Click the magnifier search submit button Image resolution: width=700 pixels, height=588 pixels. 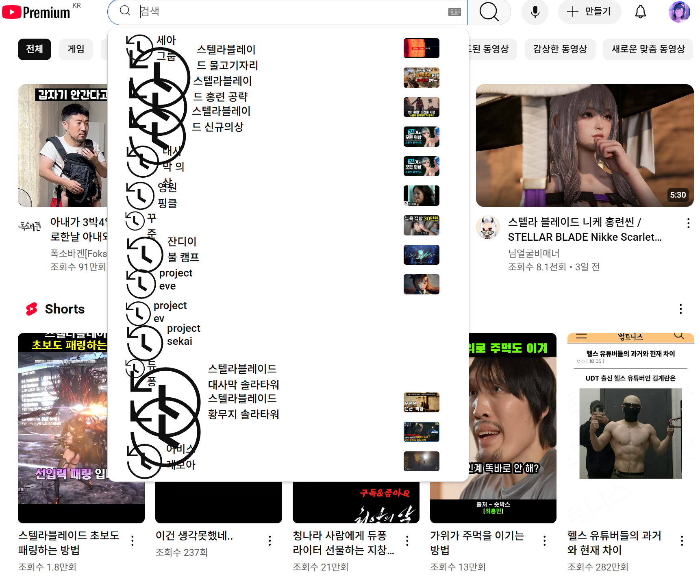coord(489,12)
